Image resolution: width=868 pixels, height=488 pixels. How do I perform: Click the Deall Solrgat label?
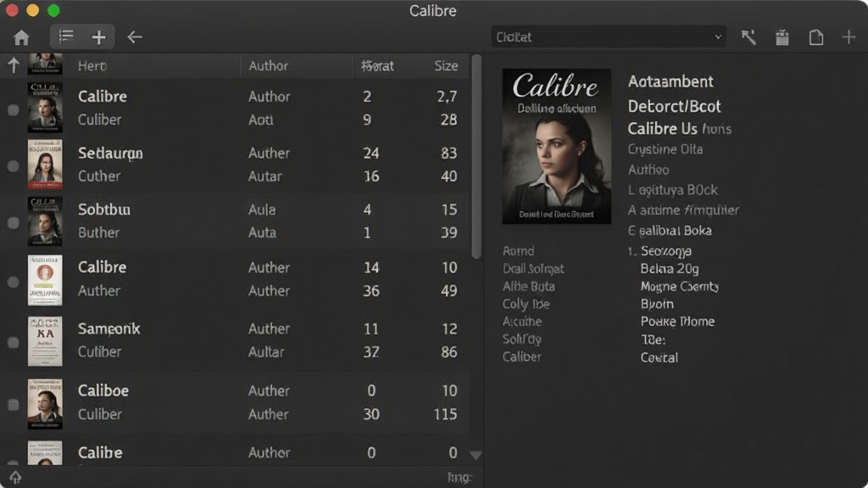(x=533, y=269)
